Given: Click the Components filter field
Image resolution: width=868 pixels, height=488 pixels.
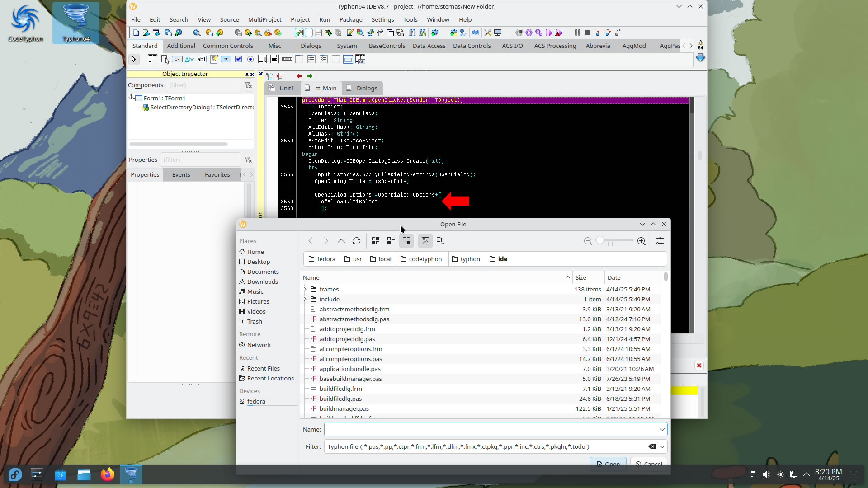Looking at the screenshot, I should pos(203,85).
